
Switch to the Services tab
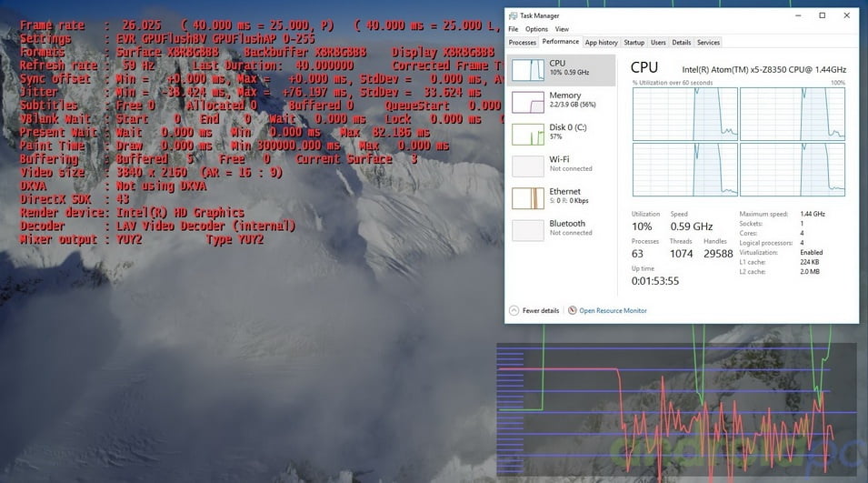pos(709,42)
